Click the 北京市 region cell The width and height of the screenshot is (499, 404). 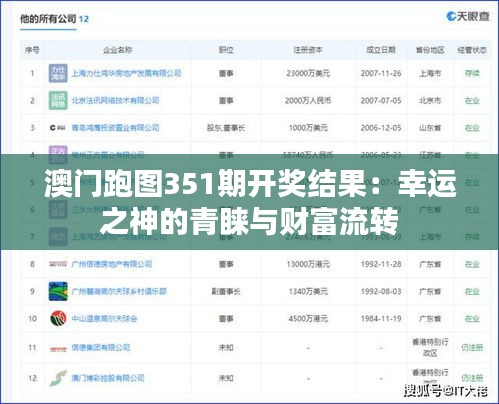click(430, 100)
